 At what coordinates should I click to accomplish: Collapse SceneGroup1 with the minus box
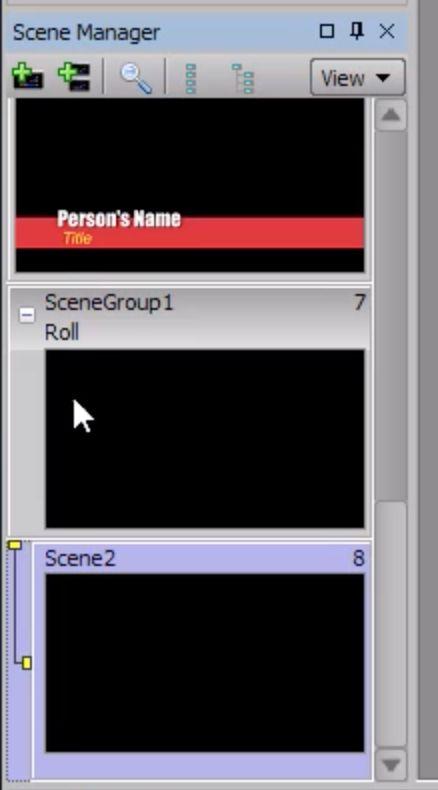point(27,316)
